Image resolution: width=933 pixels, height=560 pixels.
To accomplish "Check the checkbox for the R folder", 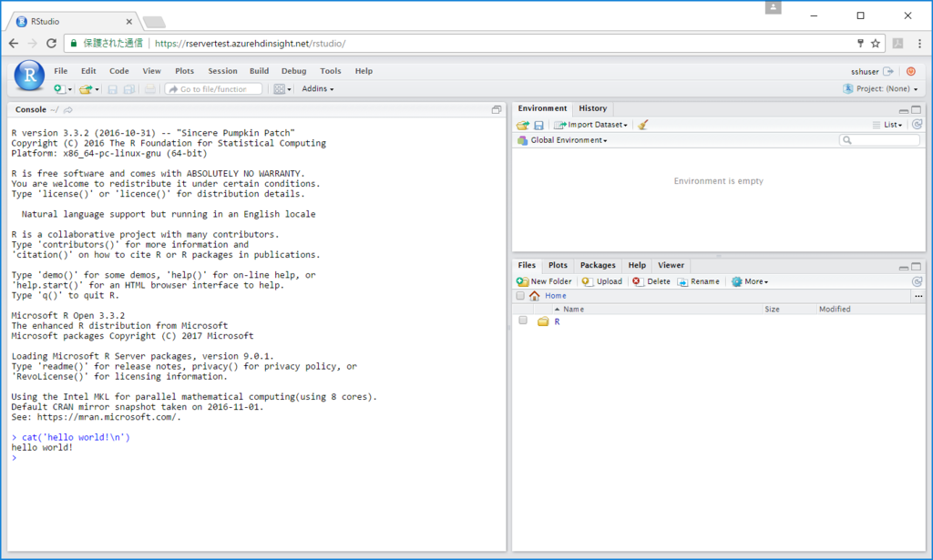I will (523, 321).
